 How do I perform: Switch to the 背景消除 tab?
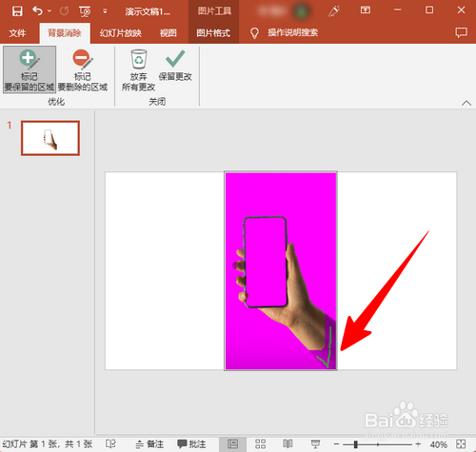pyautogui.click(x=65, y=32)
